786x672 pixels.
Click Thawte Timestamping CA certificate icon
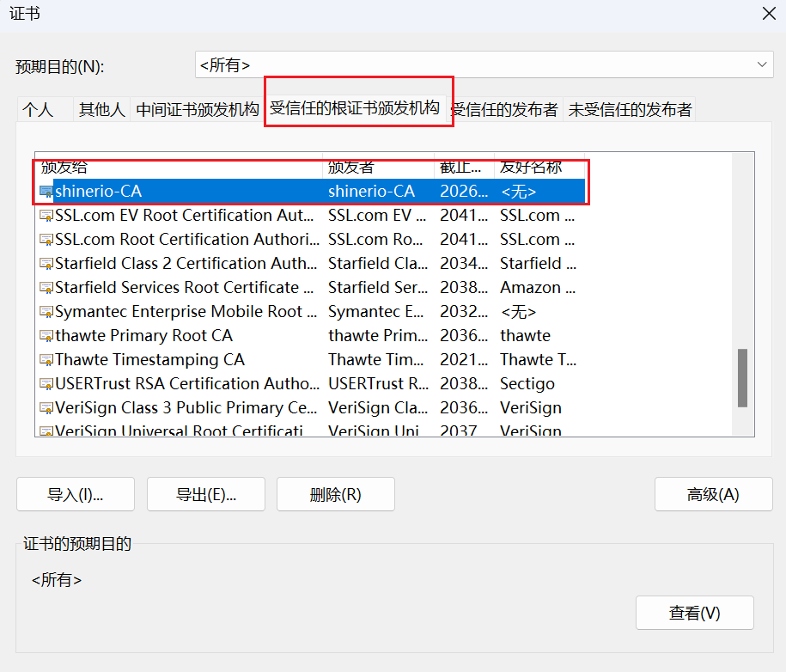pyautogui.click(x=46, y=360)
